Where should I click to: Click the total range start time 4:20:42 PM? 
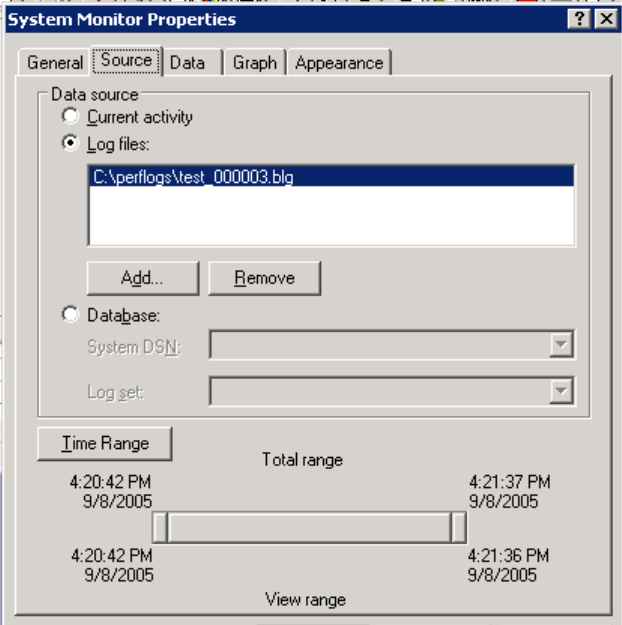click(110, 482)
